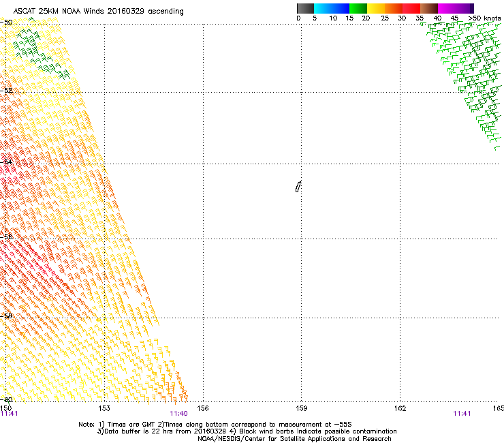Image resolution: width=504 pixels, height=443 pixels.
Task: Click the '153' longitude label
Action: click(104, 408)
